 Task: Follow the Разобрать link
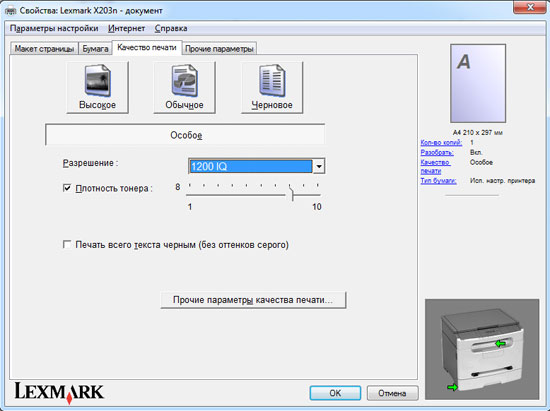click(x=437, y=153)
